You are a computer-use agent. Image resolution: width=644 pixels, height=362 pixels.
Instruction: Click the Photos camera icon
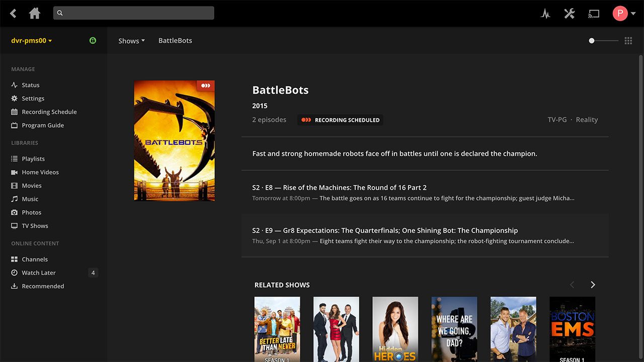point(14,212)
